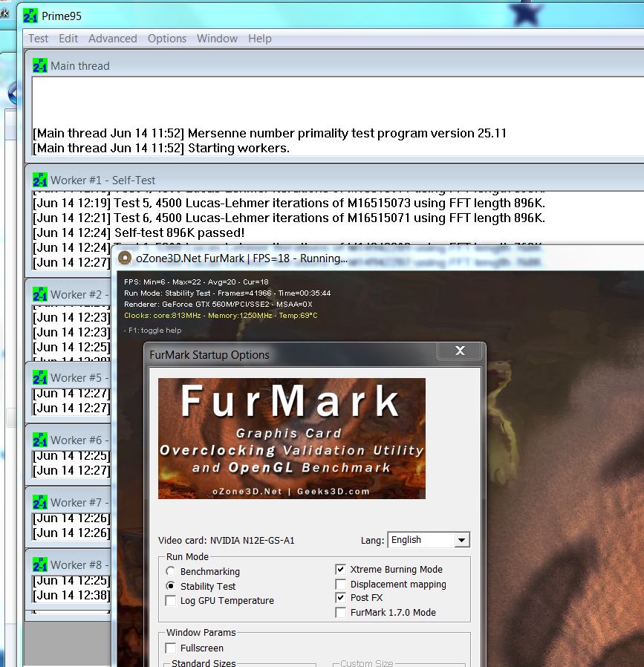
Task: Open the Edit menu in Prime95
Action: (x=68, y=39)
